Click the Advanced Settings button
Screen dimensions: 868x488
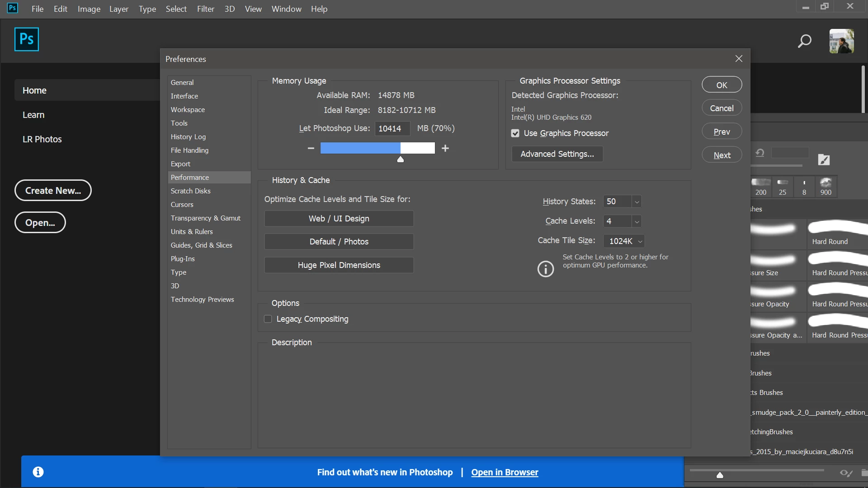point(557,154)
